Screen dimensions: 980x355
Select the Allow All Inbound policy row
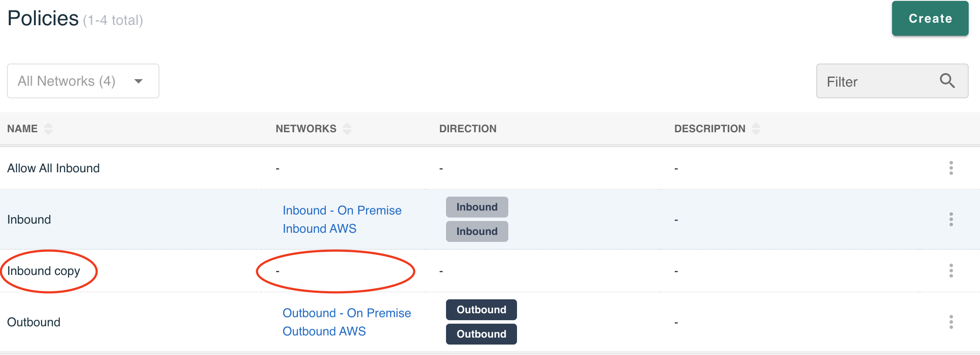click(490, 168)
